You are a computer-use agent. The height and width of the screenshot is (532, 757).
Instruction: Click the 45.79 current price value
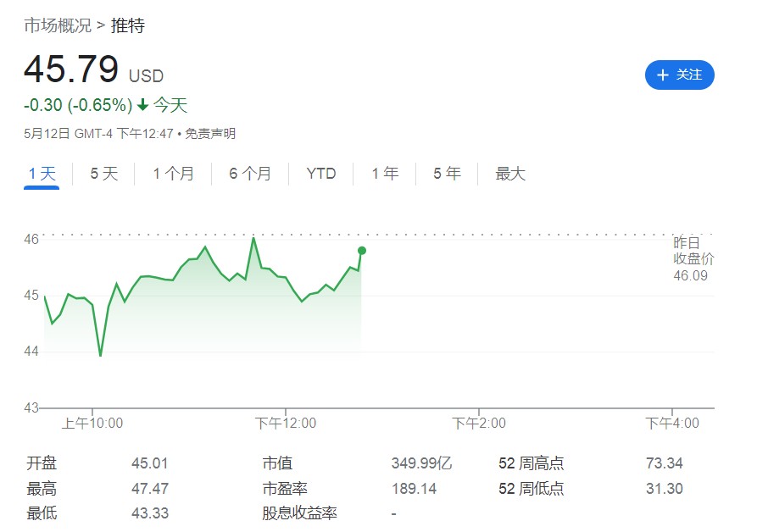pos(71,69)
